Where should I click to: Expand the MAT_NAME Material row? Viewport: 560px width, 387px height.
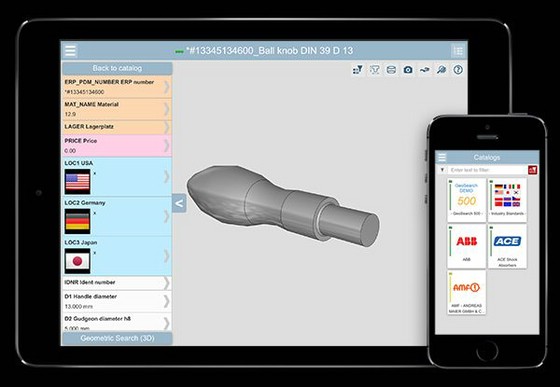click(117, 109)
